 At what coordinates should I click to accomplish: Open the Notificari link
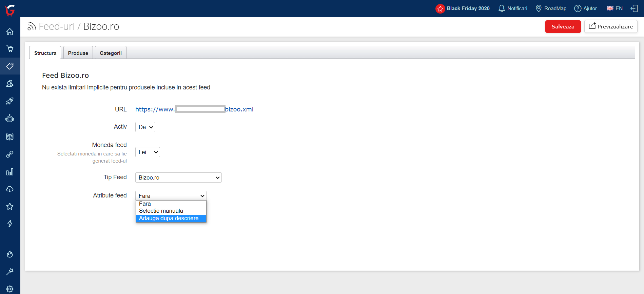pyautogui.click(x=517, y=8)
